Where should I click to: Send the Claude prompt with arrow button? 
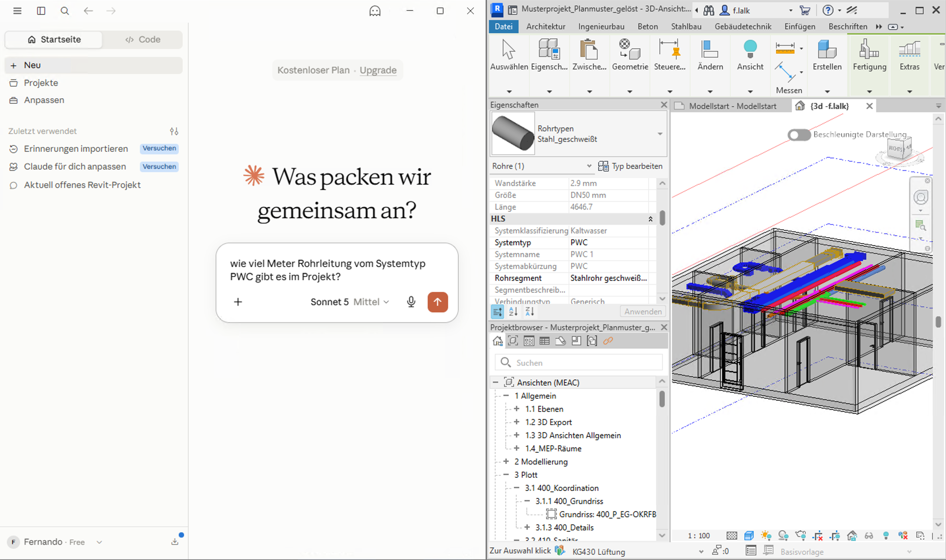click(x=437, y=302)
